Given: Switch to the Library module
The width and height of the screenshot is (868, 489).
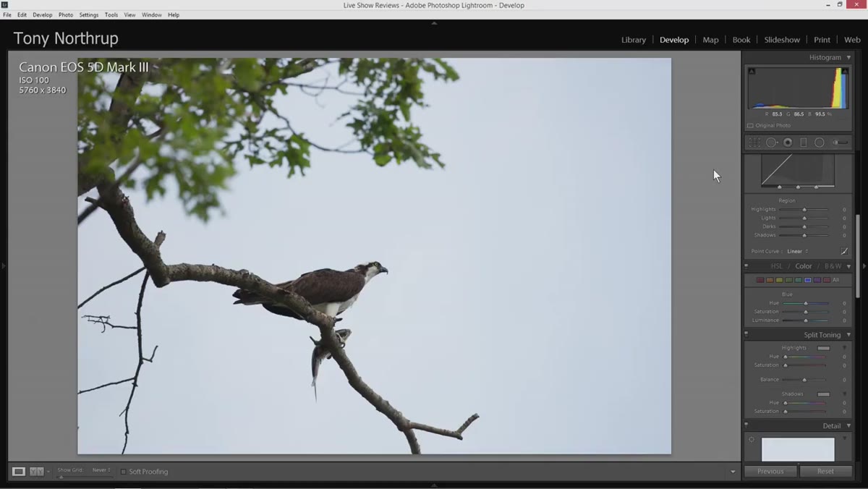Looking at the screenshot, I should [x=634, y=40].
